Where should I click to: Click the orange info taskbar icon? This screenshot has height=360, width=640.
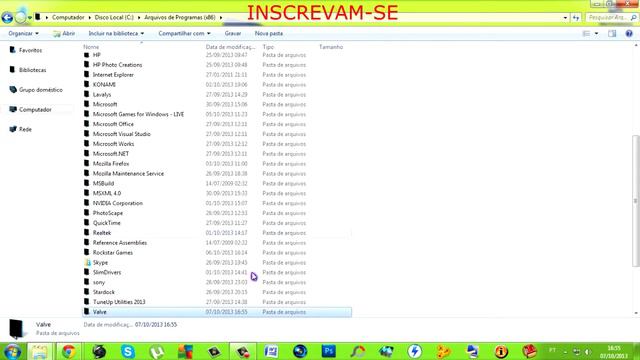[x=501, y=351]
